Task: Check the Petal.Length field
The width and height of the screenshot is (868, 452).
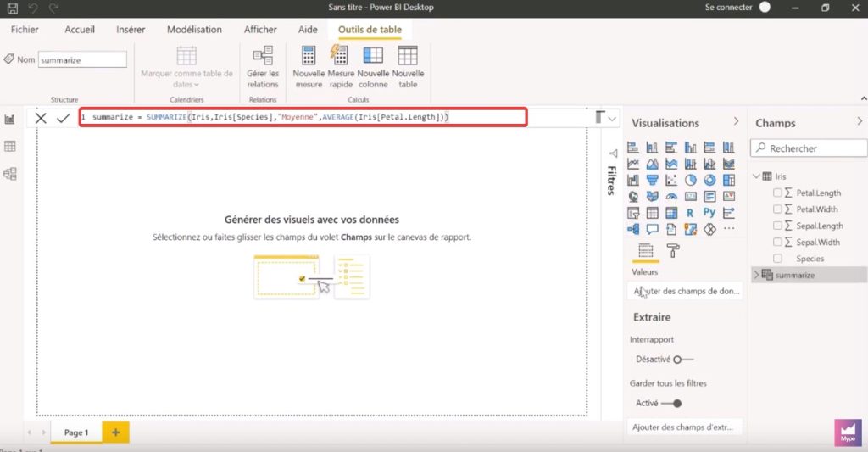Action: coord(777,193)
